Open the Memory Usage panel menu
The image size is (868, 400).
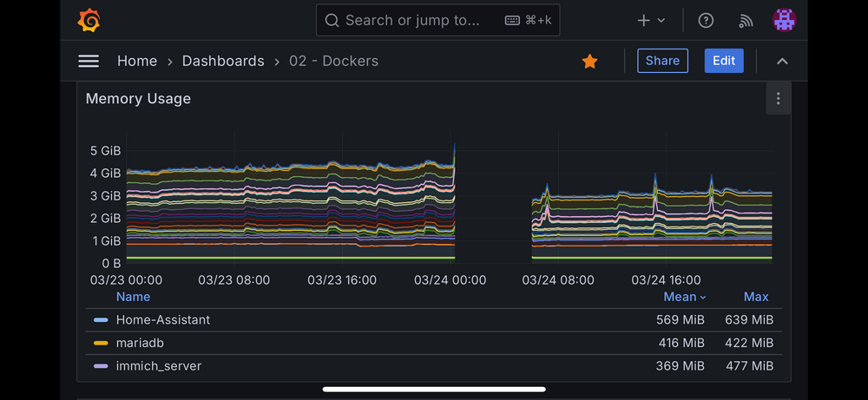coord(779,99)
